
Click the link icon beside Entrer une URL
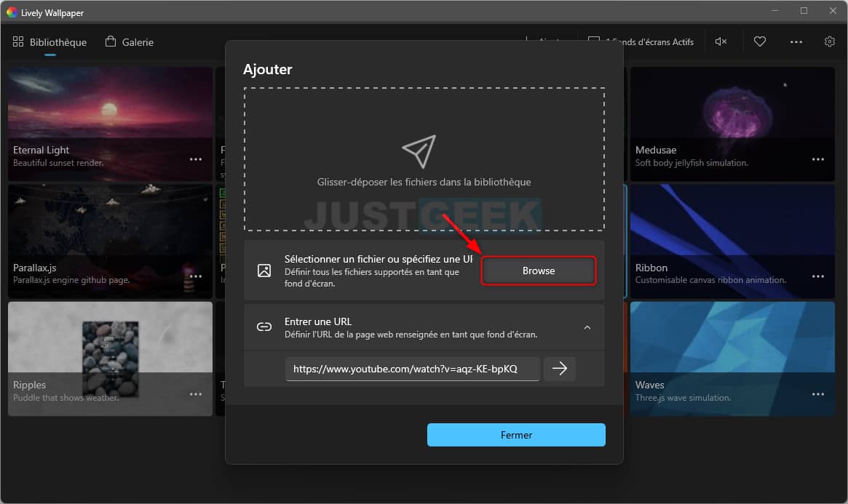click(x=264, y=327)
